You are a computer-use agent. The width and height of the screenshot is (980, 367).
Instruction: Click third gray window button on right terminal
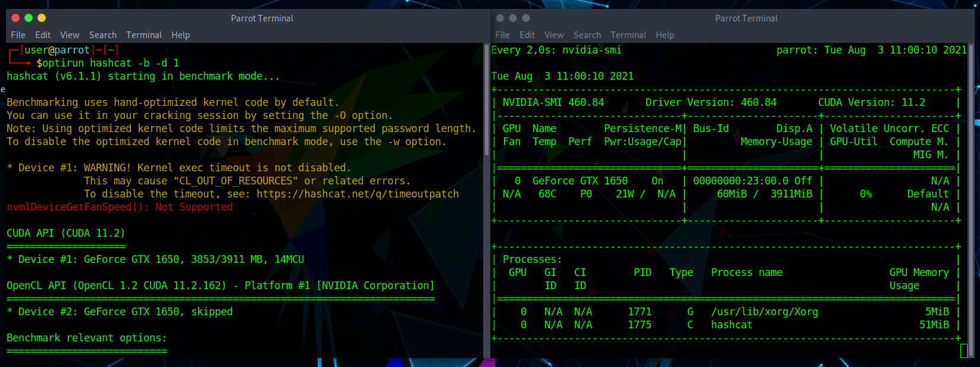coord(526,18)
